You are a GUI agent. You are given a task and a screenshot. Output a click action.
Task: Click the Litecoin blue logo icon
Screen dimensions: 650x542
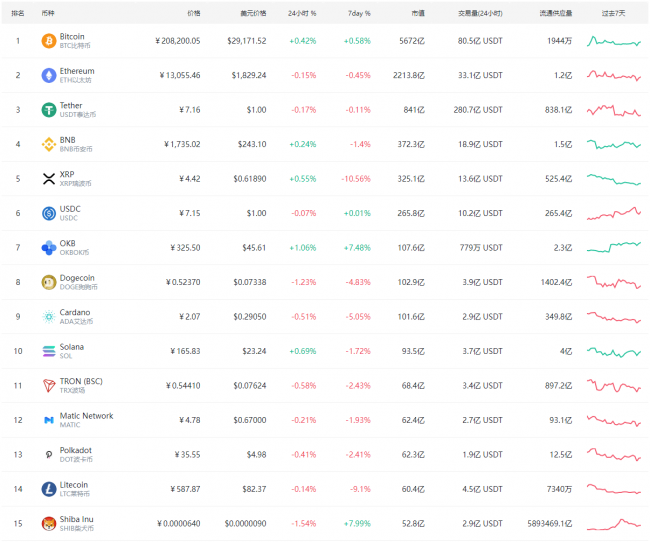click(x=49, y=489)
